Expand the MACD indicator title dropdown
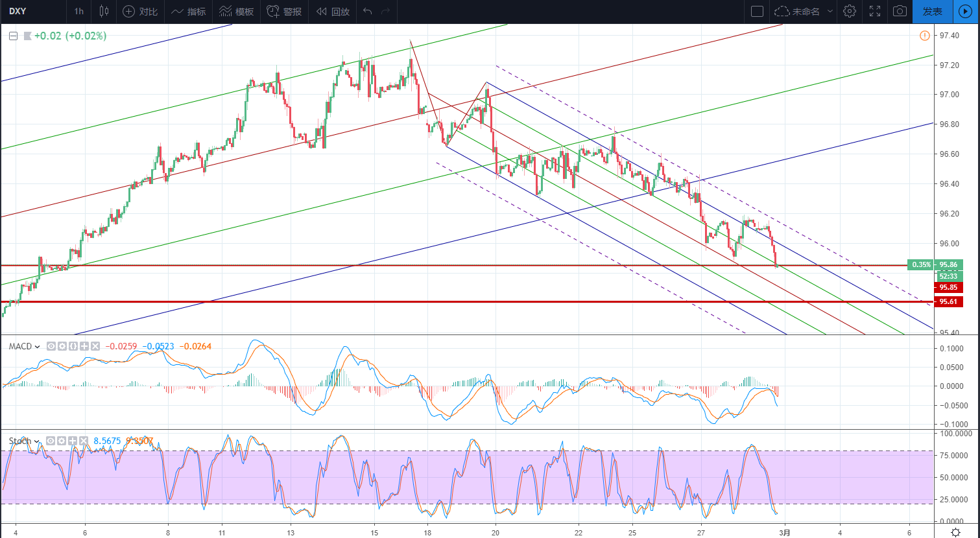 click(x=25, y=346)
